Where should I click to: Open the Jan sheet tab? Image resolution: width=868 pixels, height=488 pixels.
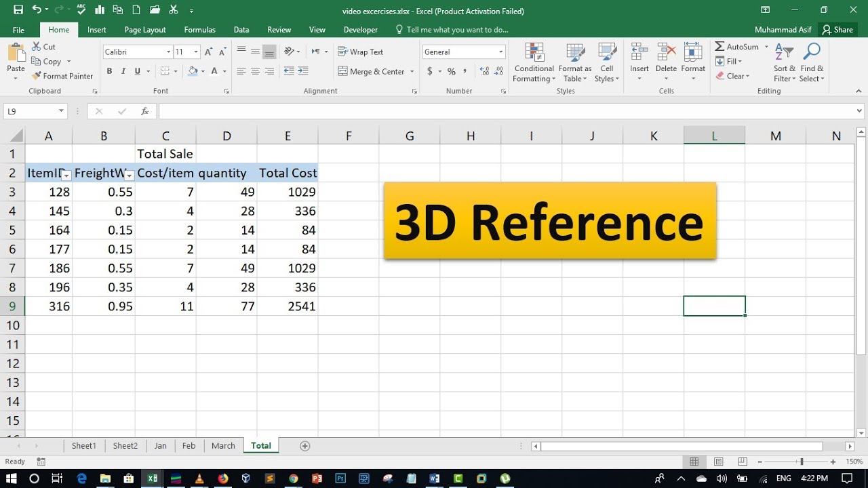[160, 446]
